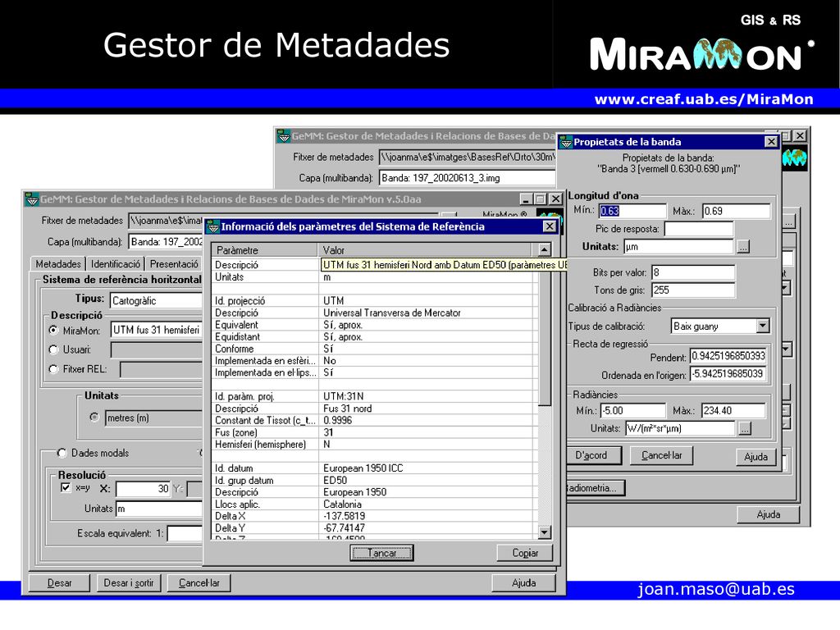Click the joan.maso@uab.es email address
840x630 pixels.
point(715,589)
